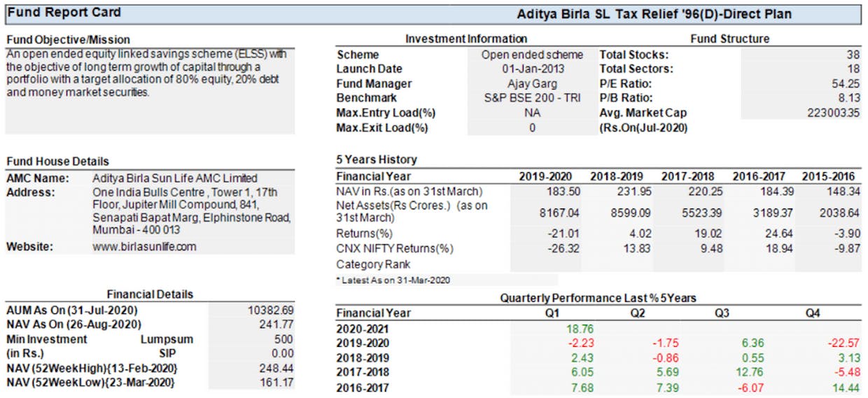868x398 pixels.
Task: Click the 'Open ended scheme' value
Action: pyautogui.click(x=532, y=54)
